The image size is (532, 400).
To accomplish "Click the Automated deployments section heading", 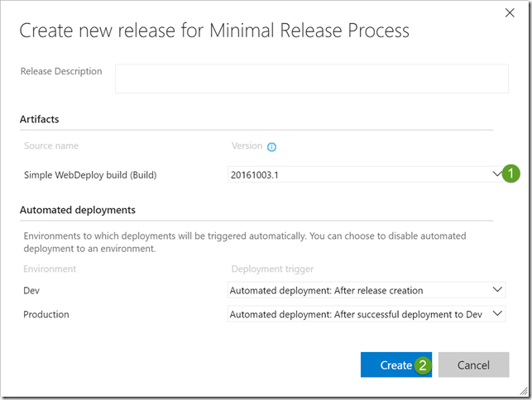I will (x=78, y=210).
